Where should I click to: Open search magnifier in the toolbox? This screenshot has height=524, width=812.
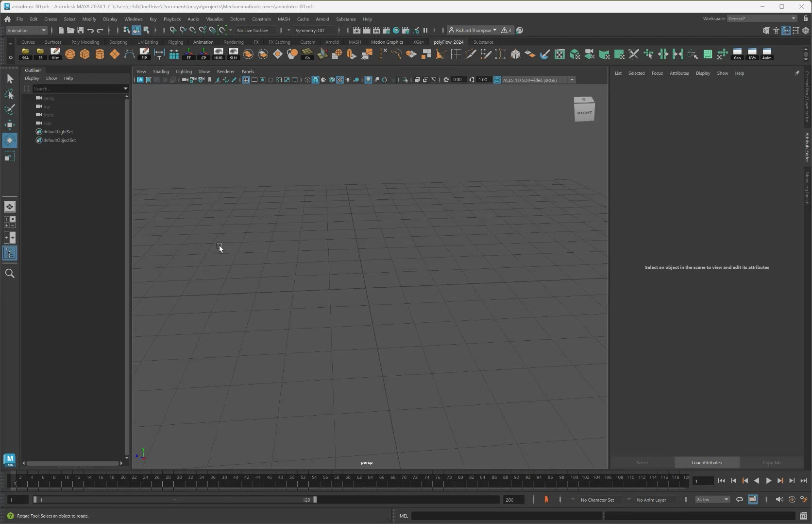tap(9, 274)
